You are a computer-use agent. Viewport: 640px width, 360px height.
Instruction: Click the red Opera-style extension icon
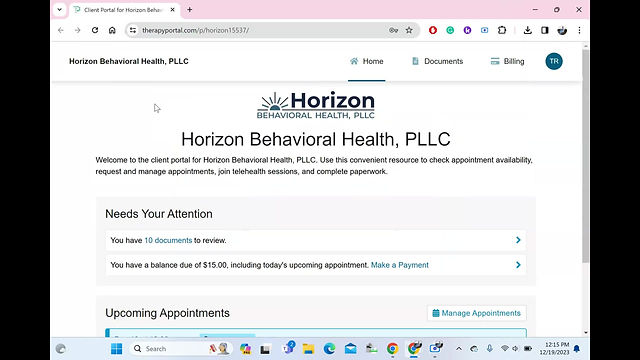point(433,30)
